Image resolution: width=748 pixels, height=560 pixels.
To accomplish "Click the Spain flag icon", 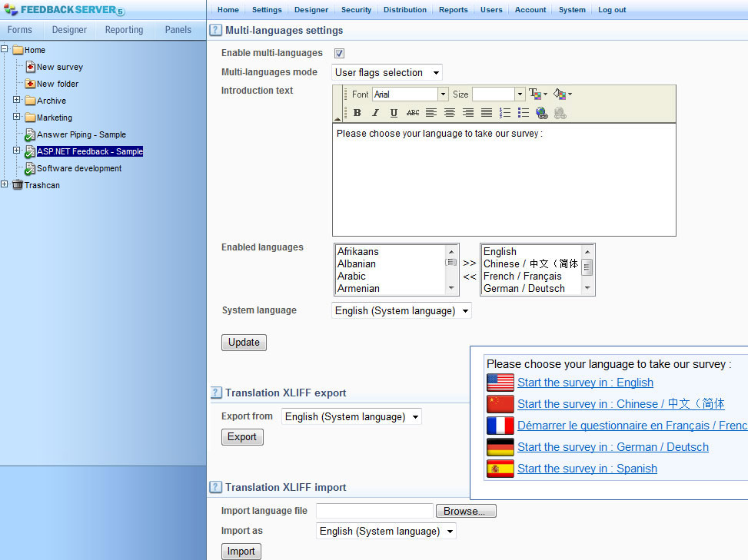I will [x=500, y=469].
